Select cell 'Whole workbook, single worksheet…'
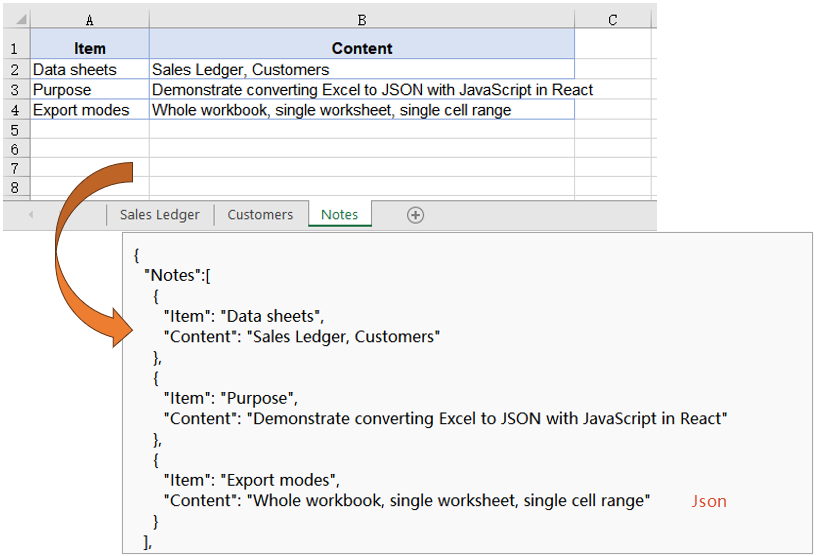 [362, 110]
